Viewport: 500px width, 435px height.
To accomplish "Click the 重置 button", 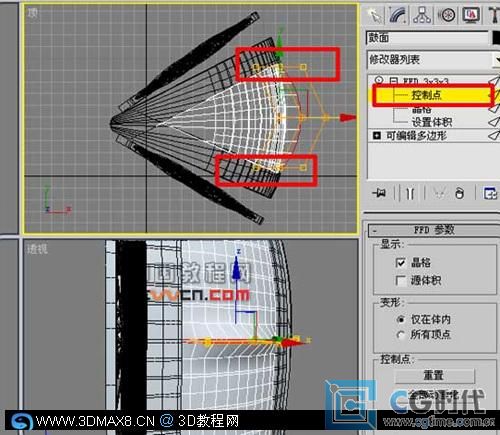I will click(435, 376).
